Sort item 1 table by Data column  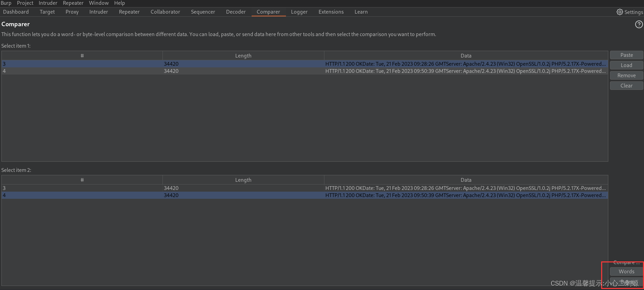click(466, 56)
